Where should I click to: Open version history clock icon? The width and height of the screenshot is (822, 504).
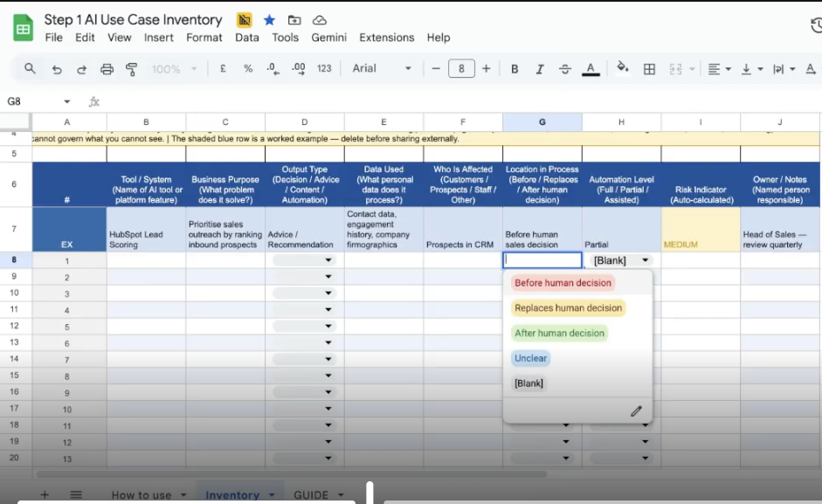[x=816, y=24]
